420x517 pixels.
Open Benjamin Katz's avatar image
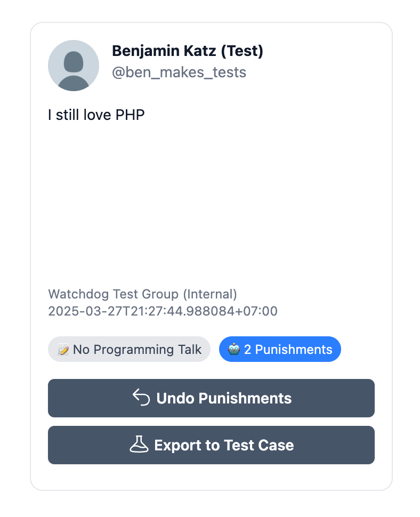74,66
